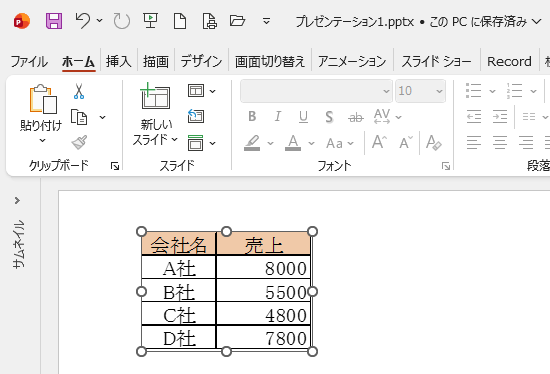Undo the last action
The image size is (550, 374).
click(x=83, y=21)
